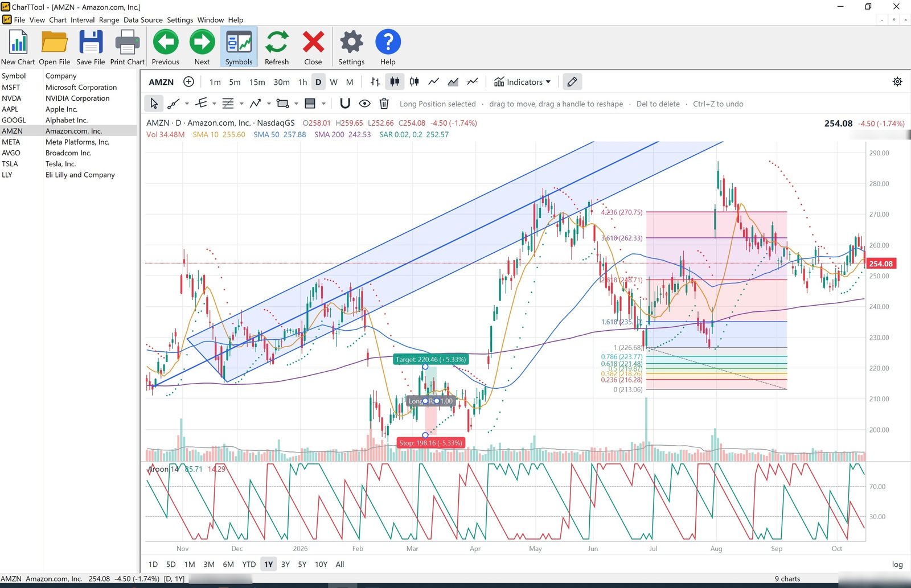Viewport: 911px width, 588px height.
Task: Set range to YTD
Action: tap(249, 565)
